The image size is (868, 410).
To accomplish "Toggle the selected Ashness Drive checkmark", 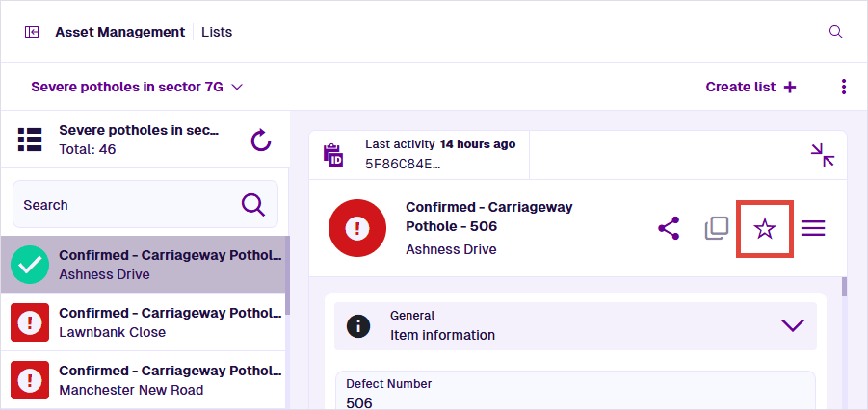I will pyautogui.click(x=30, y=265).
